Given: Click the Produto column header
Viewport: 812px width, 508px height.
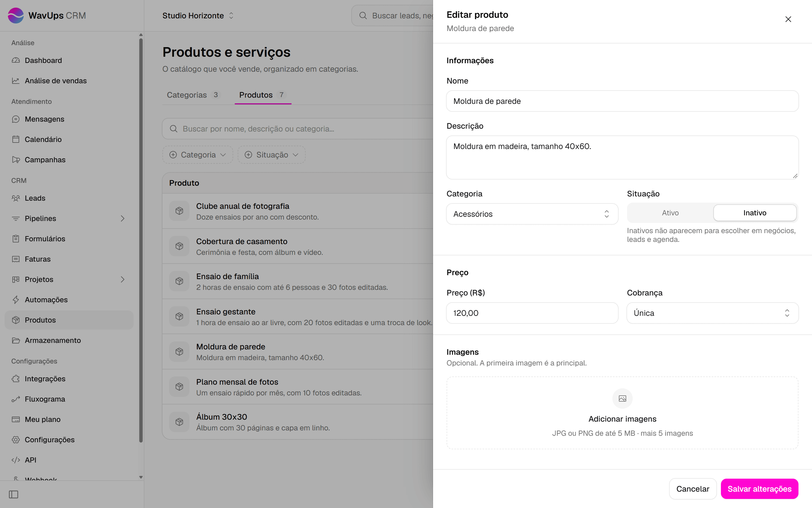Looking at the screenshot, I should click(184, 183).
